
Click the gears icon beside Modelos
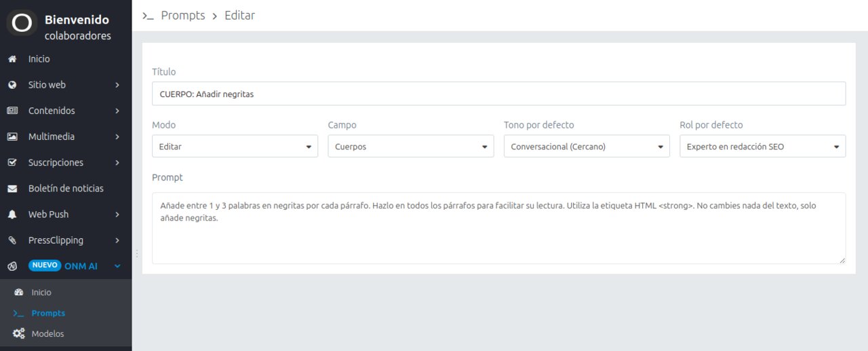point(19,333)
